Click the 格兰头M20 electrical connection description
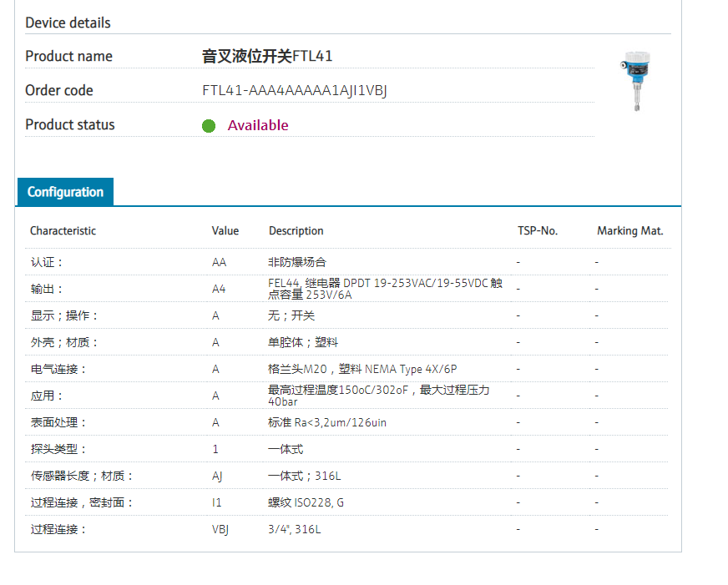The image size is (728, 585). pyautogui.click(x=362, y=369)
